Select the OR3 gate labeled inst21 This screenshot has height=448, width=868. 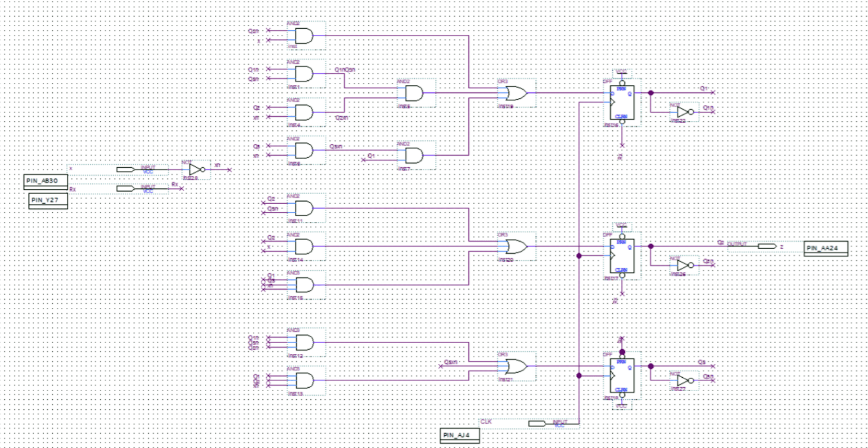point(516,366)
